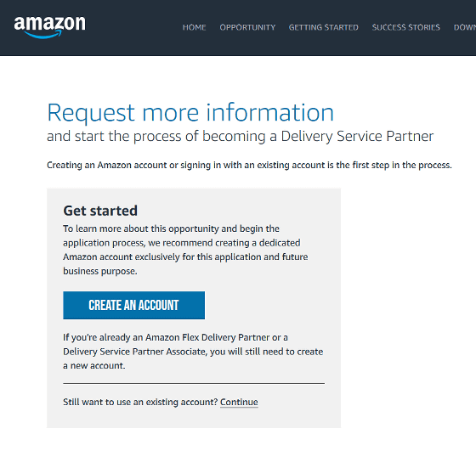476x451 pixels.
Task: Click the blue smile arrow under the Amazon wordmark
Action: click(x=42, y=34)
